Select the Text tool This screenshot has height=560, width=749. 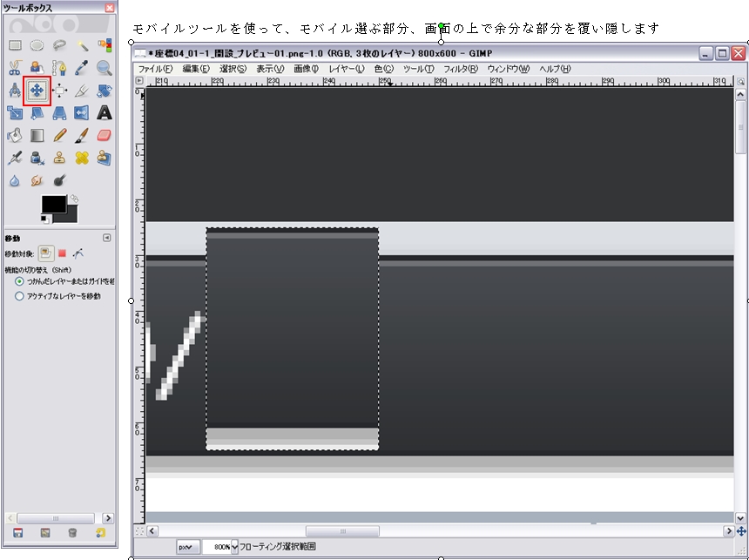104,112
